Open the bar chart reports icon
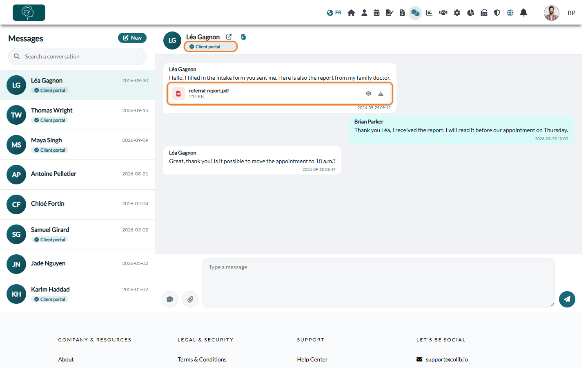Viewport: 588px width, 368px height. (x=429, y=13)
